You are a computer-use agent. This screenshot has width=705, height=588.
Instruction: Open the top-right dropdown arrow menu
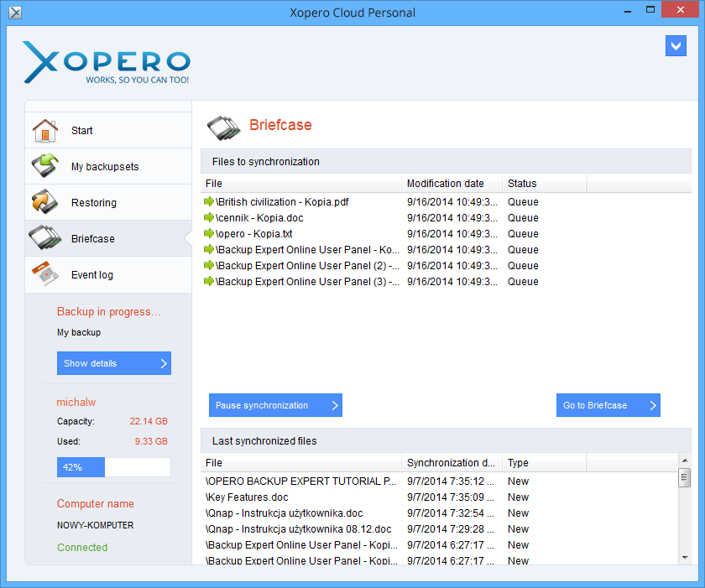[x=676, y=46]
